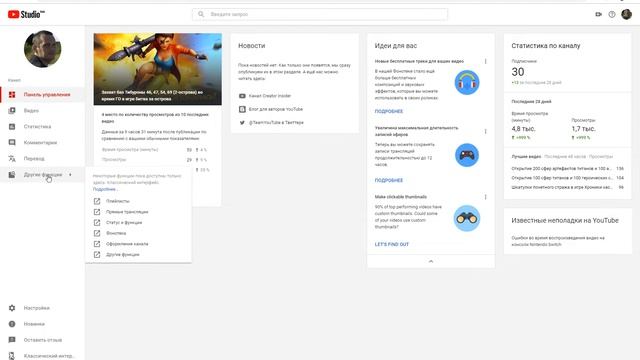
Task: Click the Классический интерфейс exit icon
Action: [12, 356]
